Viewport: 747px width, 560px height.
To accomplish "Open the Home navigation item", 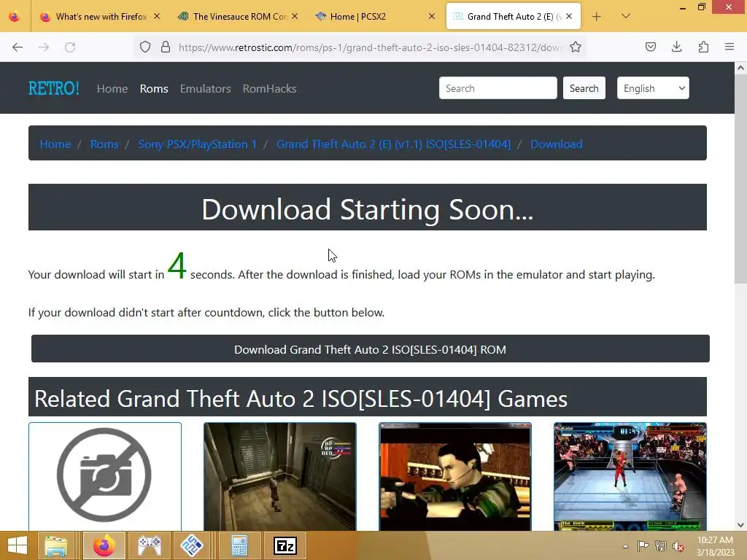I will 112,88.
